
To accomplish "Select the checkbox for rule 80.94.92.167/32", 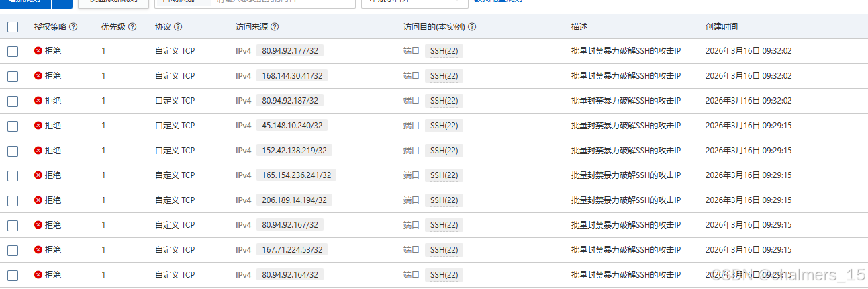I will pyautogui.click(x=13, y=226).
